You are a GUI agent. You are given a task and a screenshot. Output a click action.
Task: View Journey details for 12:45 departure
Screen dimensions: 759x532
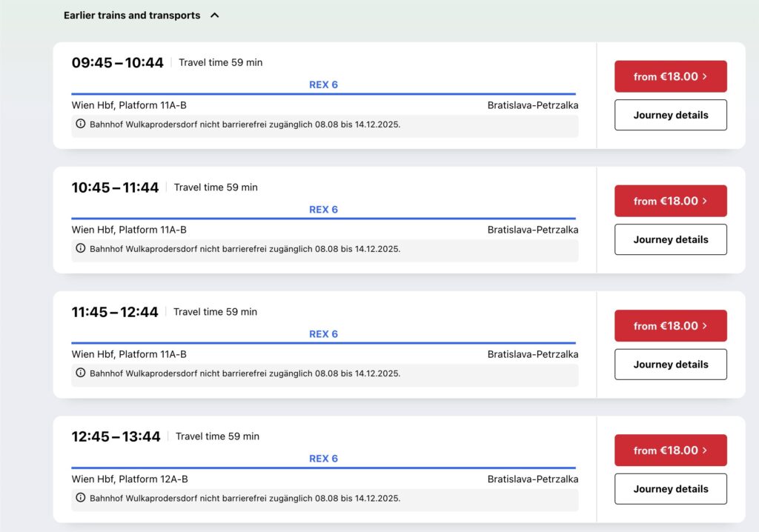click(x=670, y=489)
